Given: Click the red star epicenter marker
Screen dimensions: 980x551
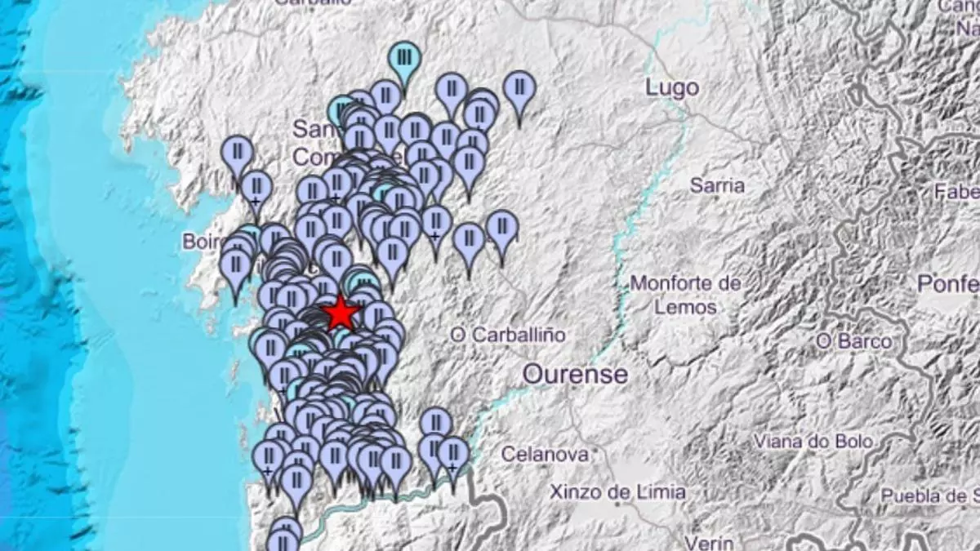Looking at the screenshot, I should [340, 313].
